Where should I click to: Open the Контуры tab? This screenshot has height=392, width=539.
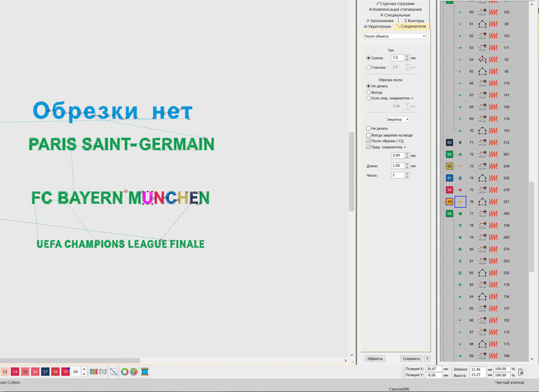tap(414, 21)
